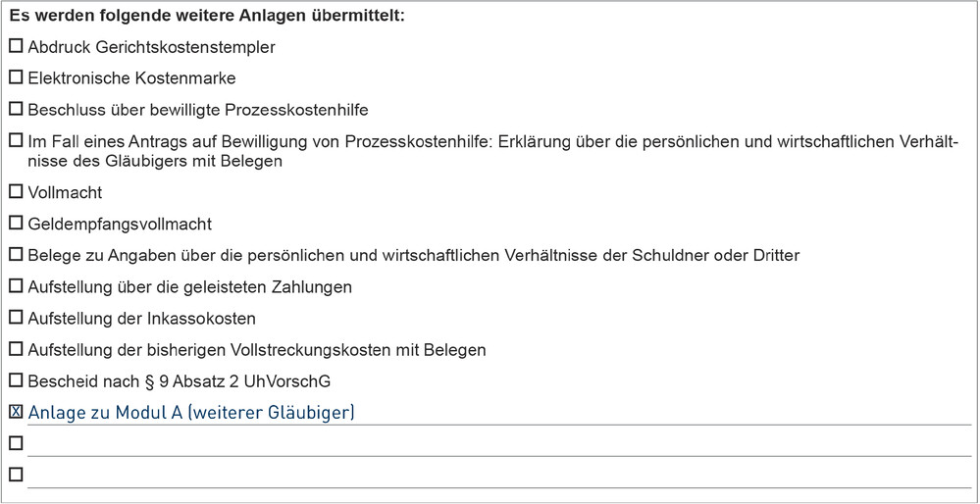Tick the last empty attachment checkbox
Viewport: 980px width, 504px height.
tap(16, 474)
